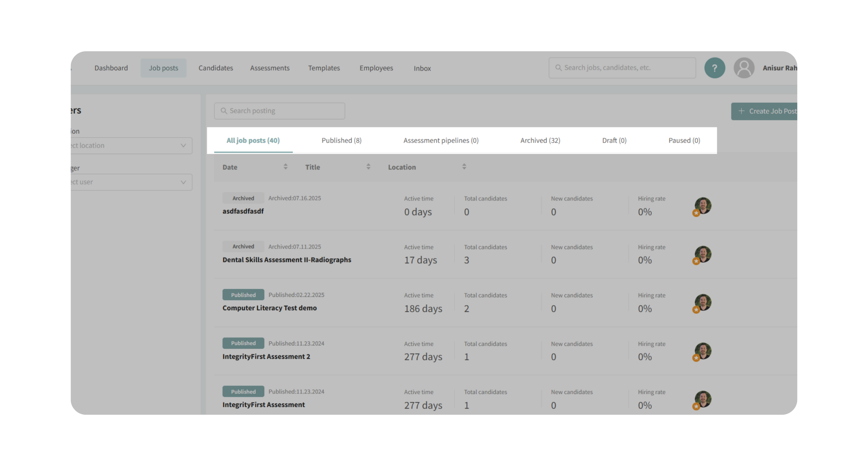
Task: Sort job posts by Location arrows
Action: 464,167
